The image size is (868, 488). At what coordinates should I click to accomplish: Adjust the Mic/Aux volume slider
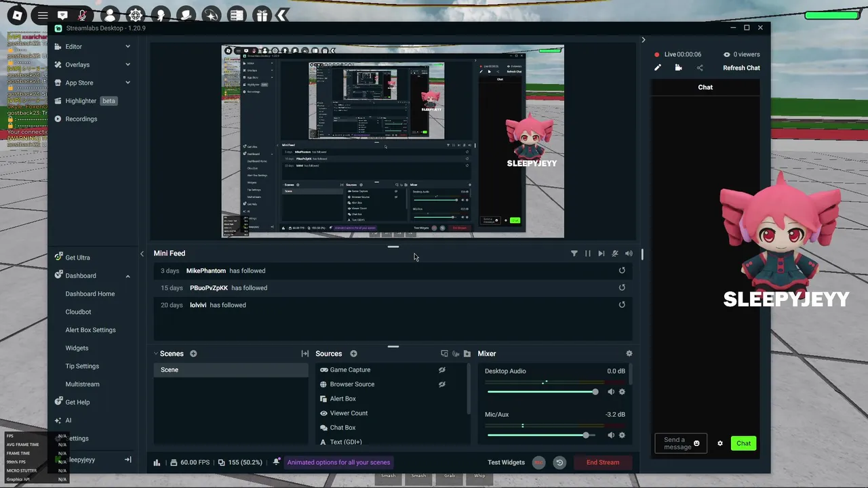click(542, 435)
